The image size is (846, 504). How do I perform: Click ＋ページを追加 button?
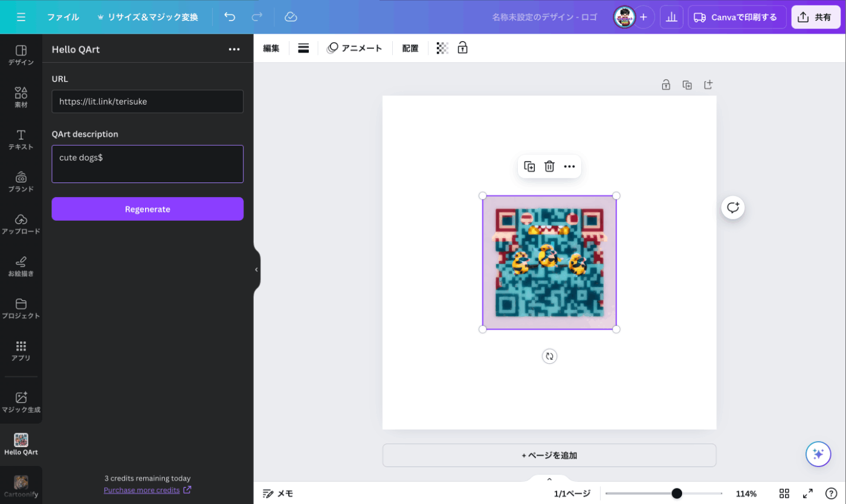[x=549, y=456]
